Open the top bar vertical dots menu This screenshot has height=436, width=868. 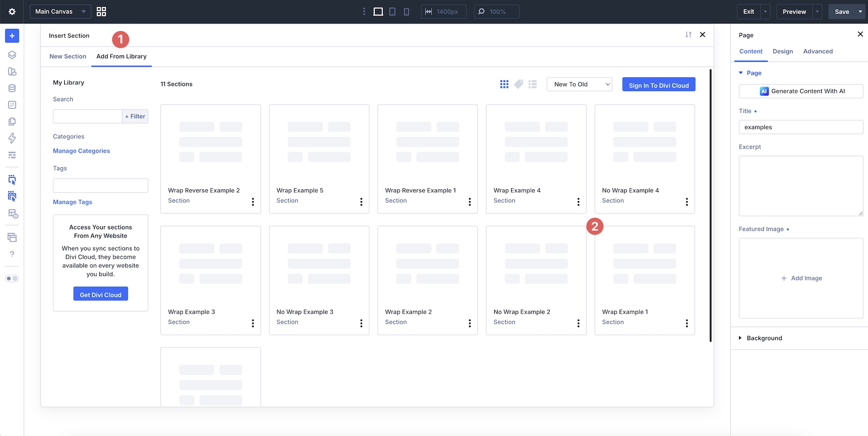point(364,12)
